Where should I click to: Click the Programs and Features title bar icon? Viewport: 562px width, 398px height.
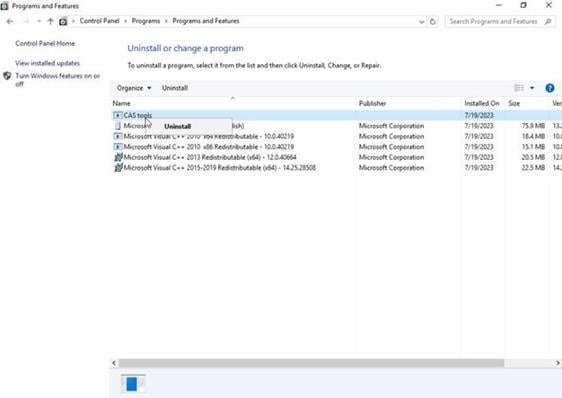[4, 6]
